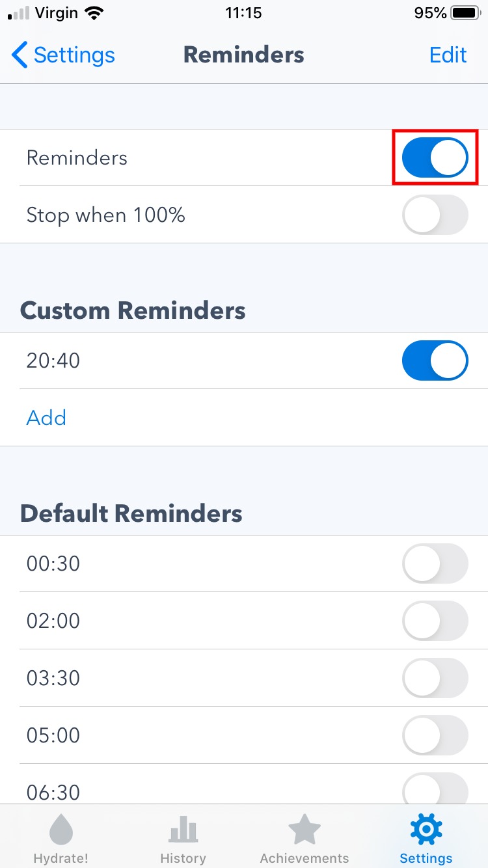Screen dimensions: 488x868
Task: Disable the main Reminders switch
Action: point(435,157)
